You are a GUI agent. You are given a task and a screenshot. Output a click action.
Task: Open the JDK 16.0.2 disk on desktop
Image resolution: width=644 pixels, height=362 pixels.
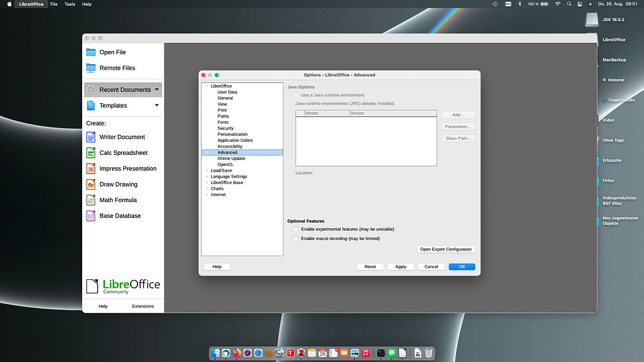[x=592, y=19]
